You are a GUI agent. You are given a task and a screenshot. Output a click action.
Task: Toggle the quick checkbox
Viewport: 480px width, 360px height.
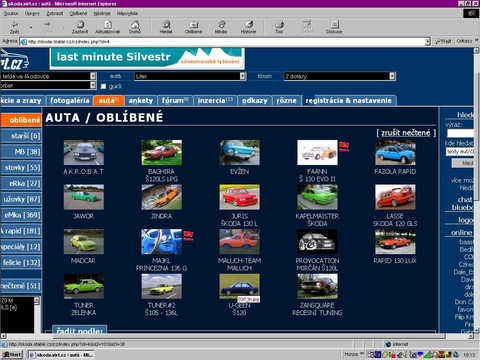point(103,86)
